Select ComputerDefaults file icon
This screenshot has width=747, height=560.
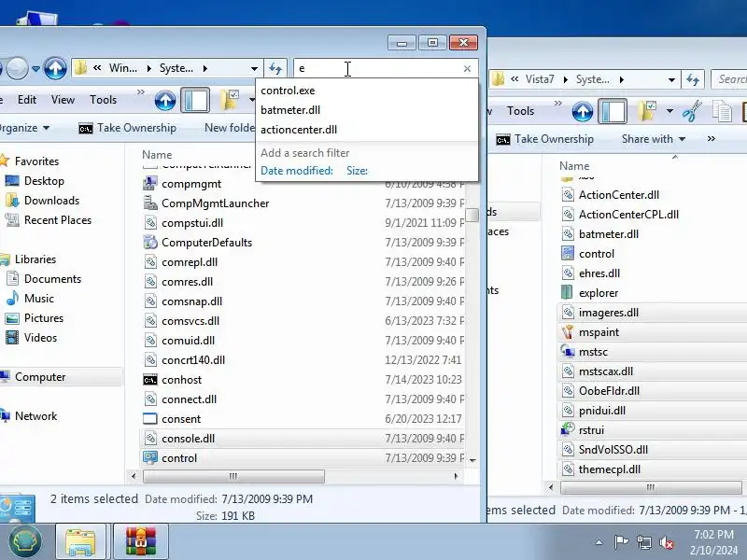pyautogui.click(x=150, y=242)
